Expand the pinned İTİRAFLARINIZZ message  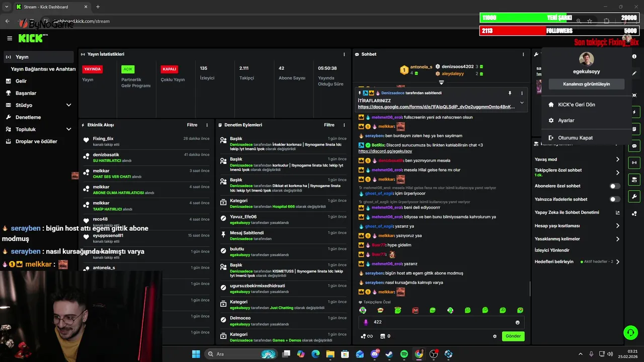[x=522, y=103]
